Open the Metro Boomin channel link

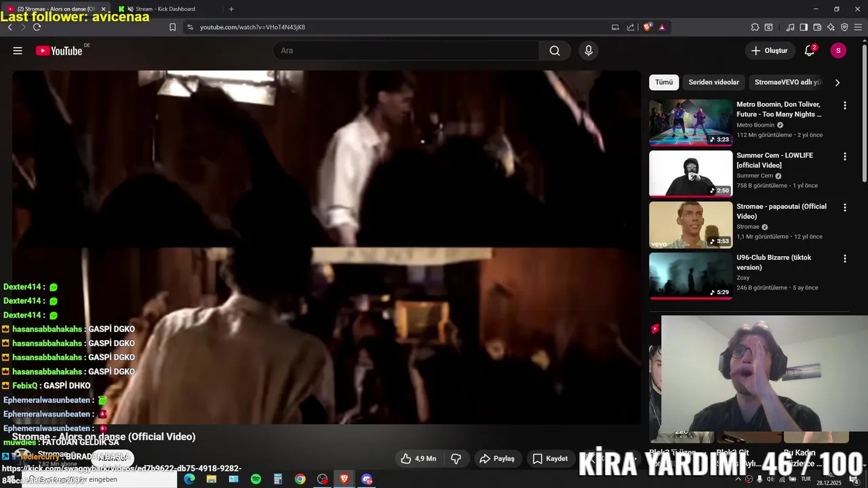click(755, 125)
